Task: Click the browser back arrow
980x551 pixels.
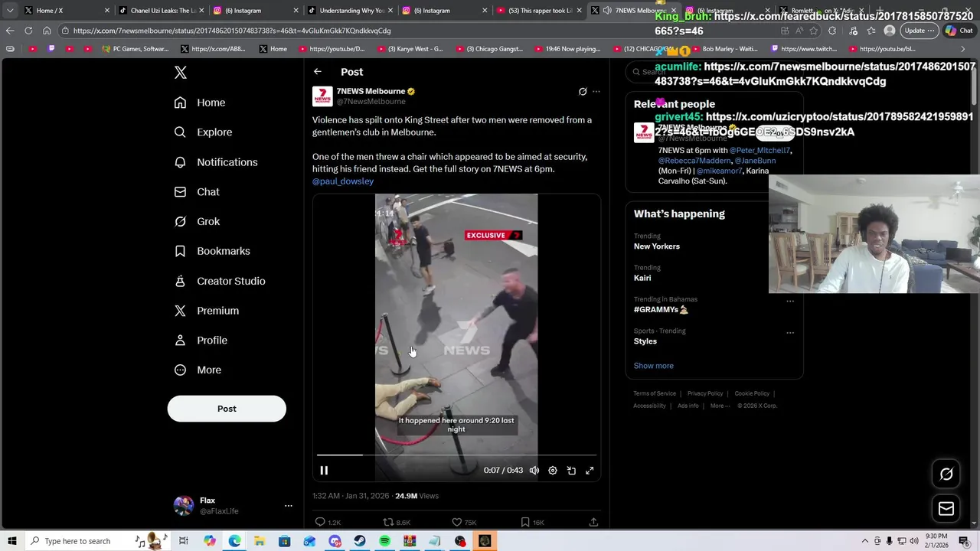Action: pos(9,31)
